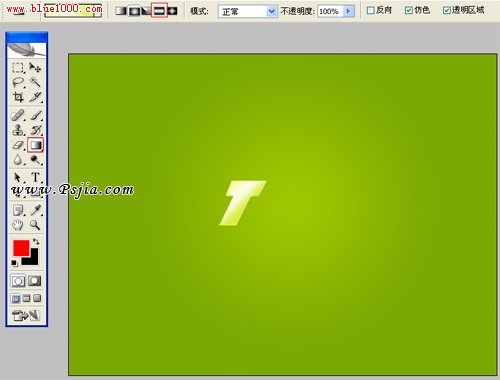Viewport: 500px width, 380px height.
Task: Click the red foreground color swatch
Action: (x=21, y=248)
